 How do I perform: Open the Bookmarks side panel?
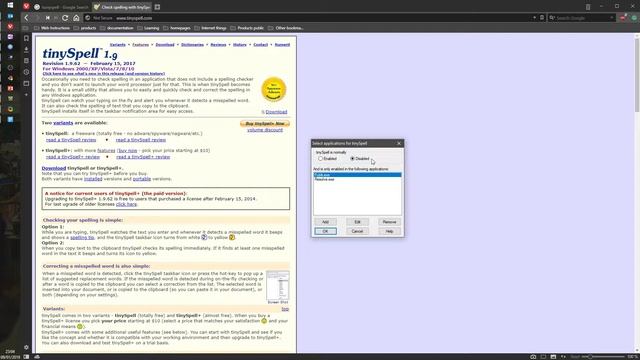(x=26, y=38)
